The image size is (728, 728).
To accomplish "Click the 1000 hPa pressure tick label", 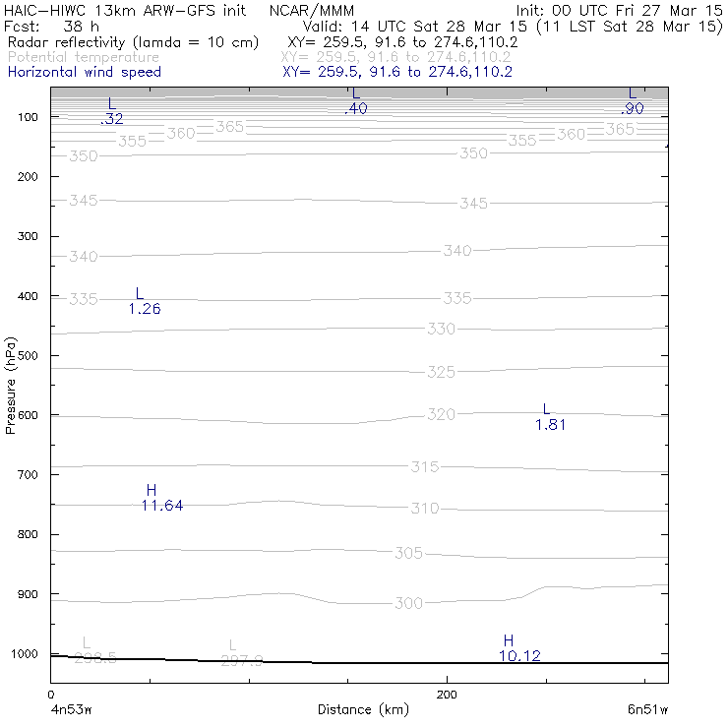I will coord(25,653).
